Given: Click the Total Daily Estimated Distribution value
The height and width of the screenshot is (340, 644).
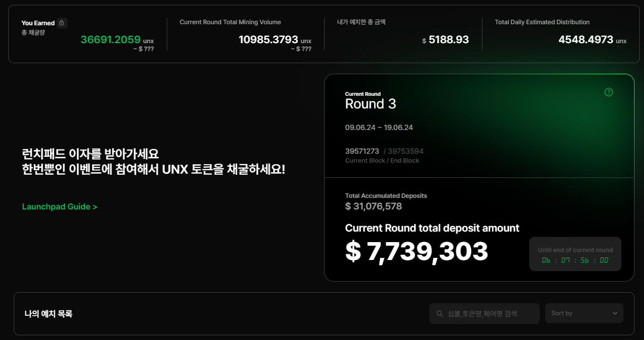Looking at the screenshot, I should 586,39.
